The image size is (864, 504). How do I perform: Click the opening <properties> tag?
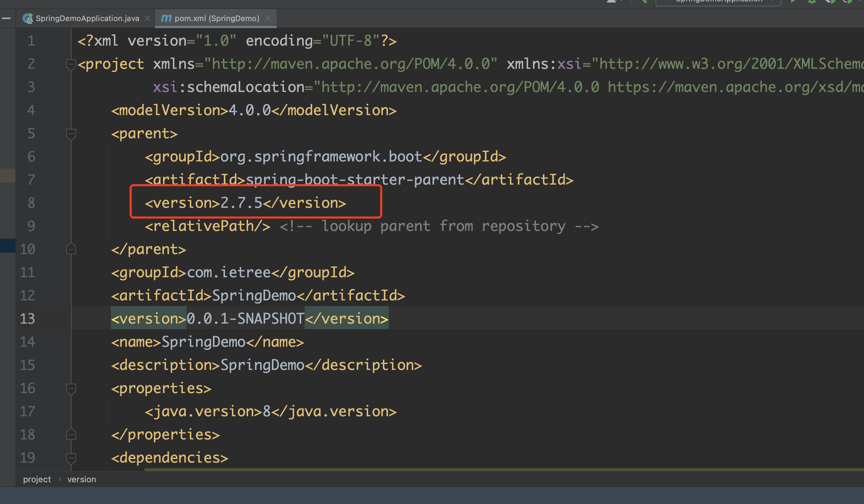tap(161, 389)
